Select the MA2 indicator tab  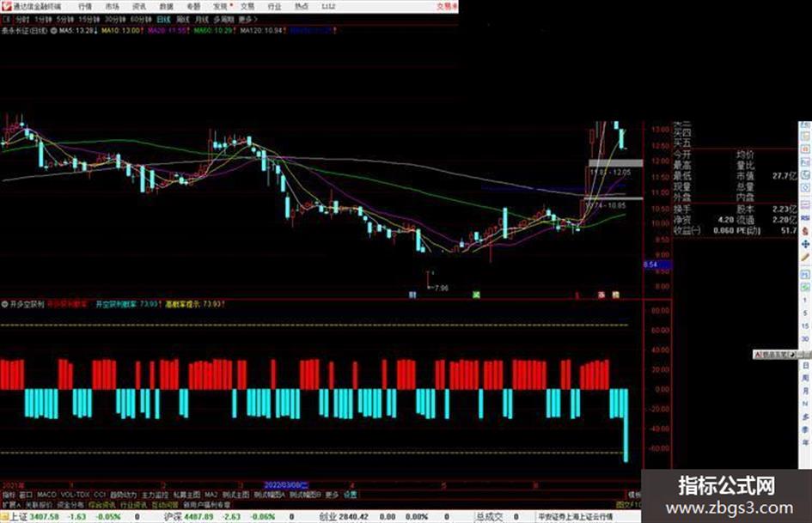click(211, 495)
